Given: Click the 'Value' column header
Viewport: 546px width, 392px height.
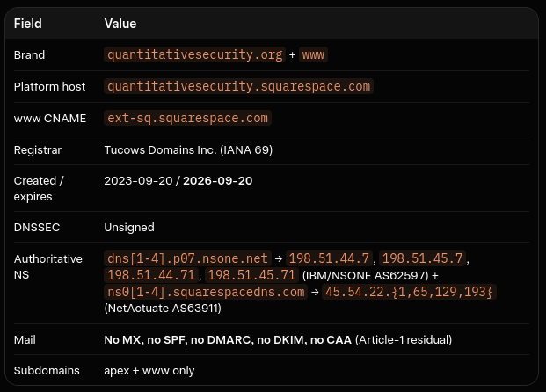Looking at the screenshot, I should click(x=120, y=24).
